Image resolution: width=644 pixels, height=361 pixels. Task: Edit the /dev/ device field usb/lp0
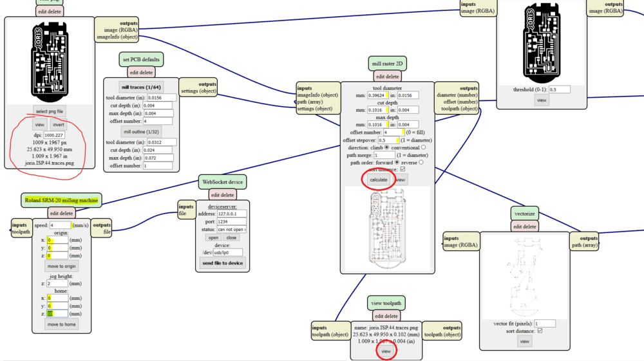click(x=227, y=253)
